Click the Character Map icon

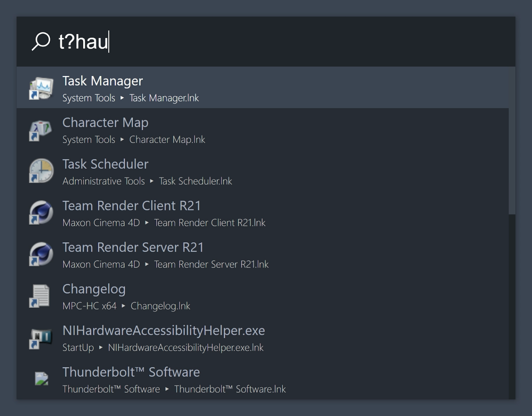pyautogui.click(x=41, y=130)
